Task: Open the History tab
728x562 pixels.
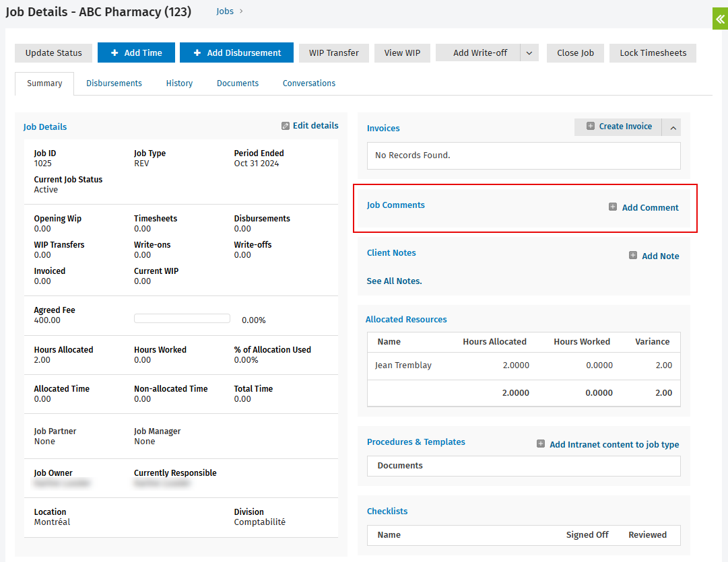Action: [x=179, y=83]
